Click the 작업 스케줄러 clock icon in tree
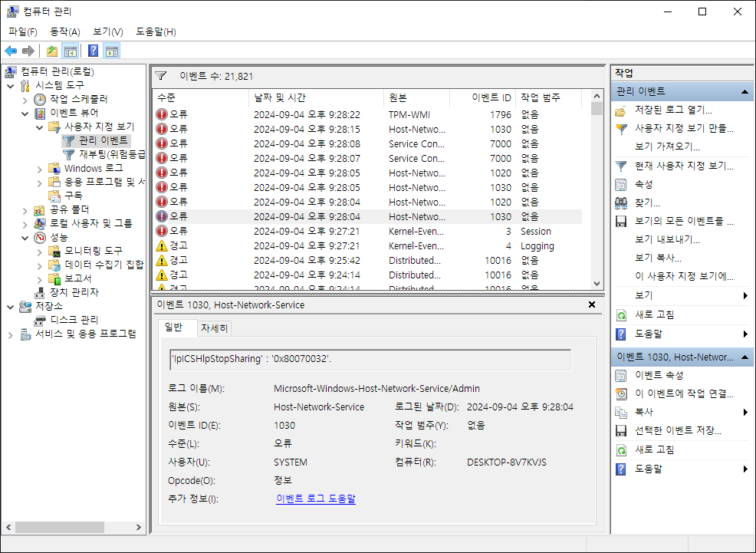The image size is (756, 553). coord(40,99)
